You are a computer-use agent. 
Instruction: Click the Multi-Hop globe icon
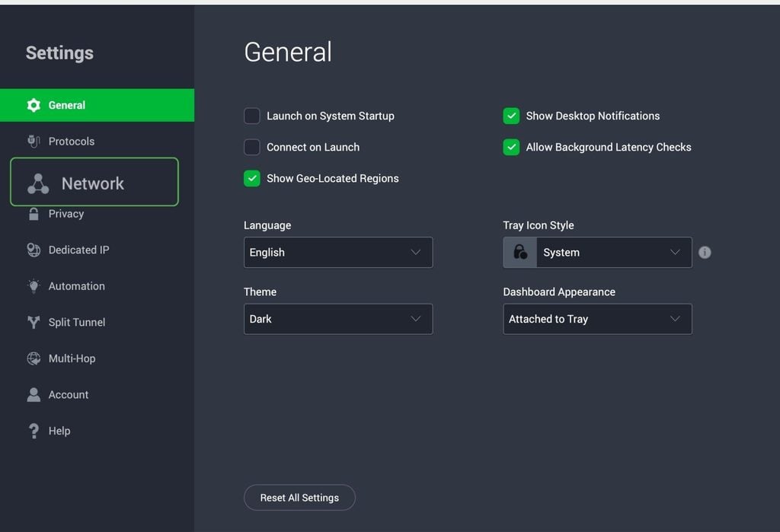(x=34, y=358)
